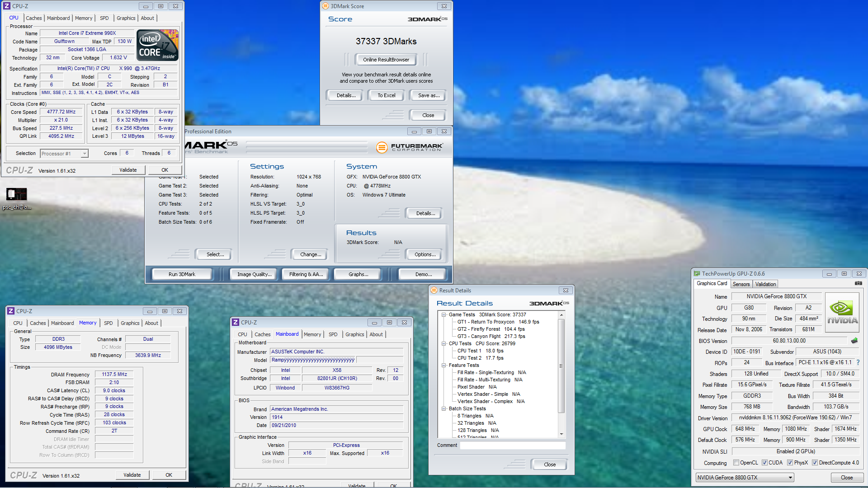
Task: Click the 3DMark Score window title icon
Action: click(x=325, y=6)
